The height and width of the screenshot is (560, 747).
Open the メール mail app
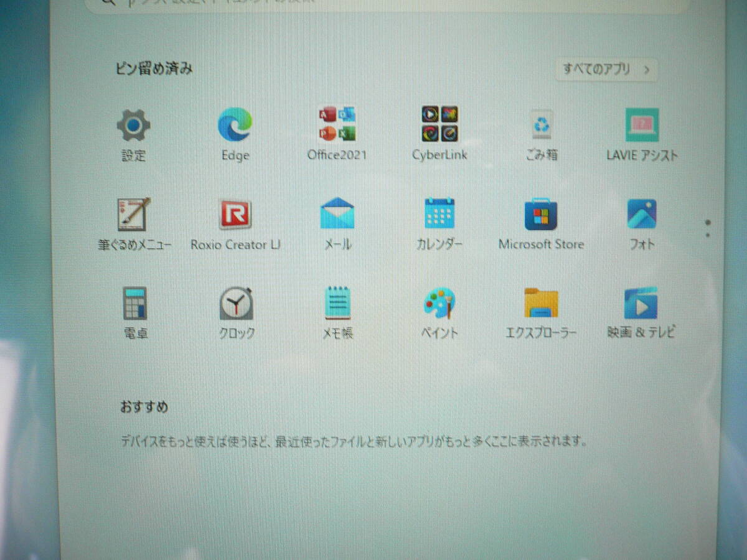(337, 224)
